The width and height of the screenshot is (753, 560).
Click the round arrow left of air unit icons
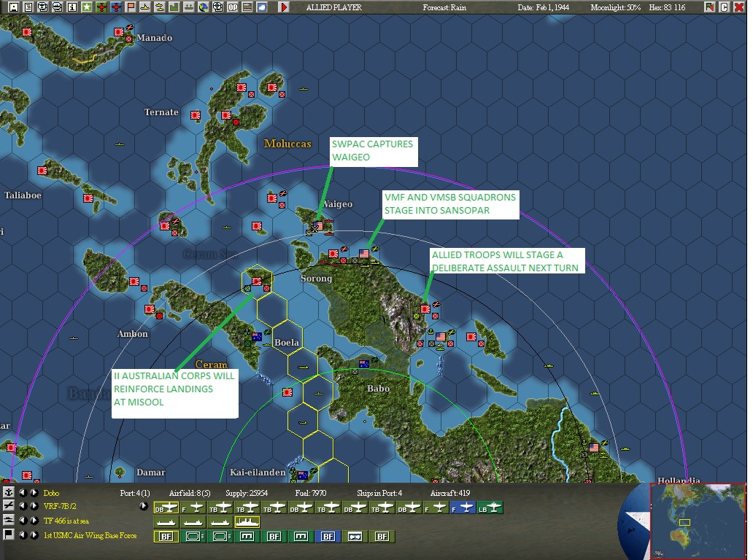click(x=143, y=506)
